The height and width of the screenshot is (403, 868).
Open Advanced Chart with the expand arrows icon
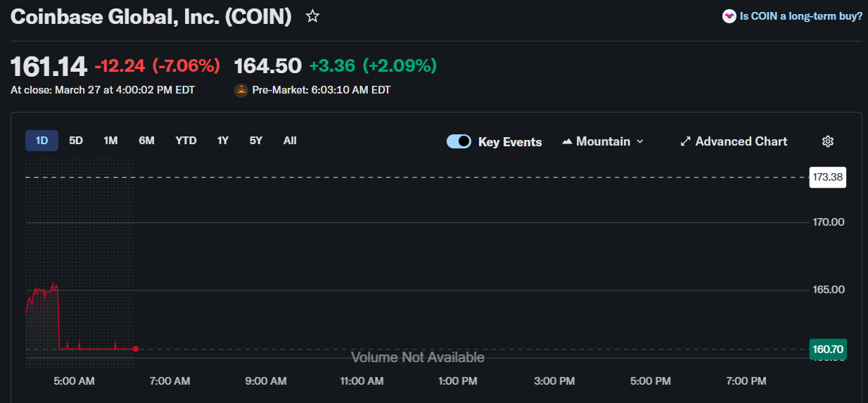pos(685,141)
